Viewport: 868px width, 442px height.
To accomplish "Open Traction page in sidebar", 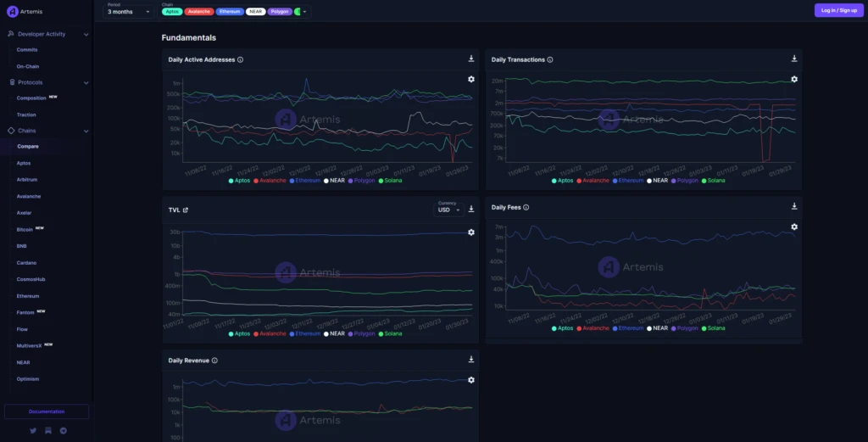I will pyautogui.click(x=26, y=115).
